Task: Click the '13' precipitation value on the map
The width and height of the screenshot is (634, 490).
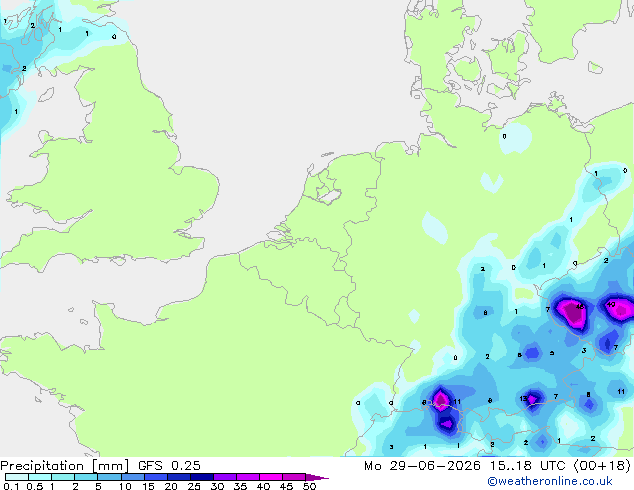Action: pos(523,399)
